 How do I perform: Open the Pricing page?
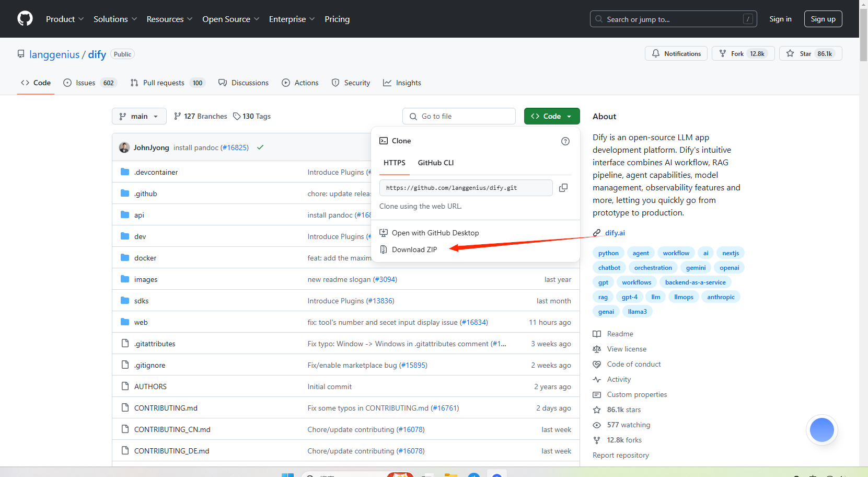[337, 19]
